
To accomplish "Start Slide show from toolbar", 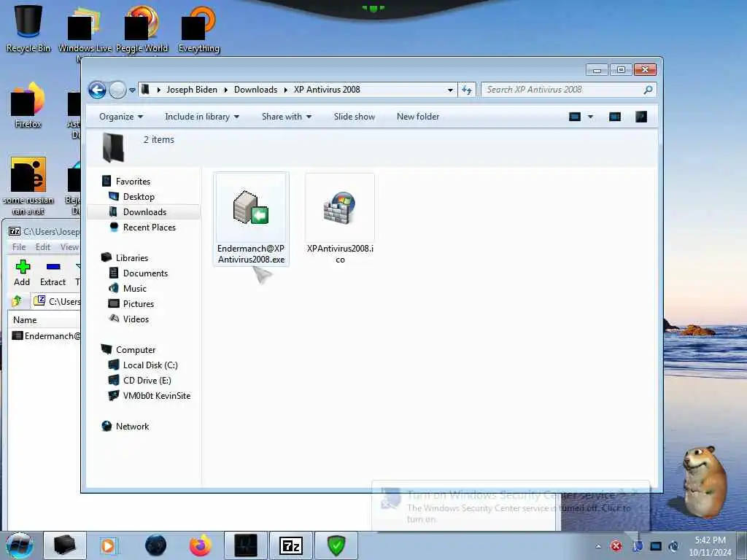I will tap(354, 117).
